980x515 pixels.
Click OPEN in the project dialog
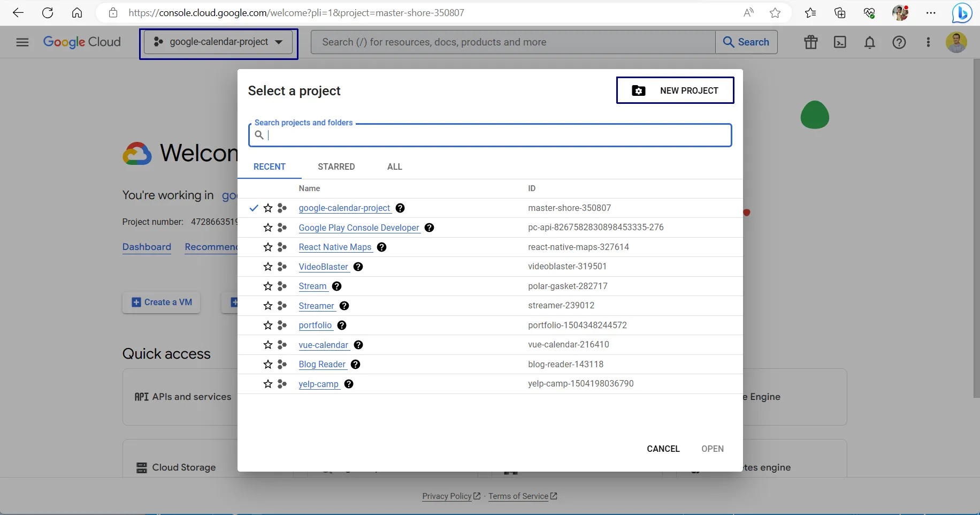click(x=713, y=449)
